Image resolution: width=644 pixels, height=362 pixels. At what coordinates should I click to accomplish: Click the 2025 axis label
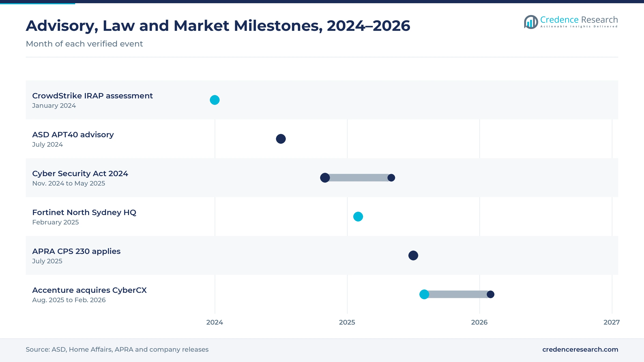point(347,322)
